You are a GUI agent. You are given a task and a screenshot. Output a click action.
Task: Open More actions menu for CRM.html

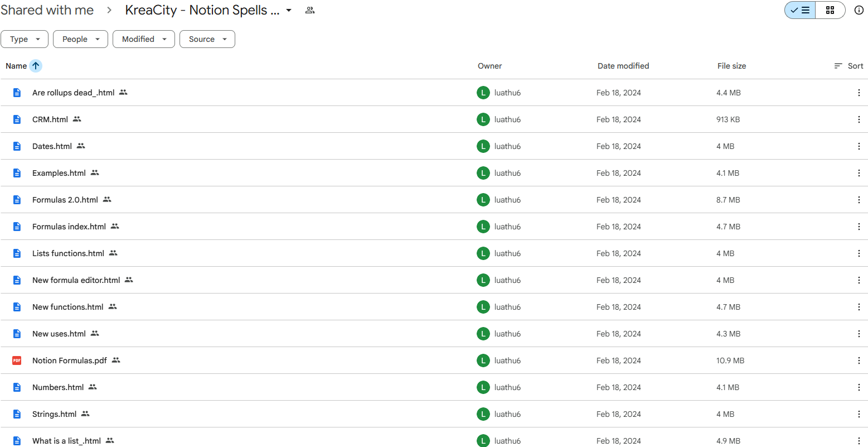click(x=859, y=119)
